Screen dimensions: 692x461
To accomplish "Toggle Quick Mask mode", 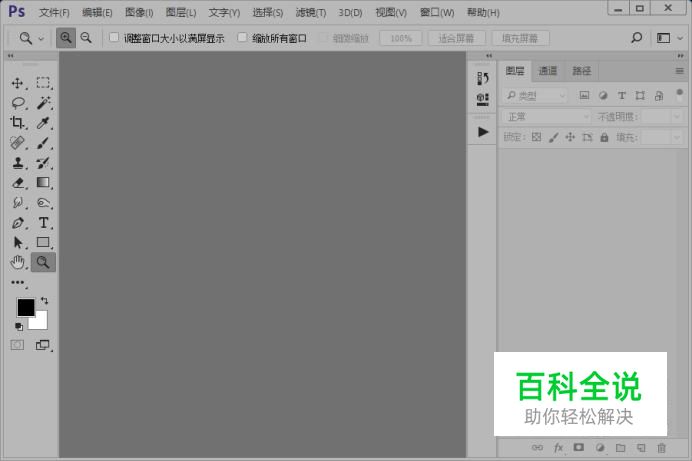I will tap(17, 345).
